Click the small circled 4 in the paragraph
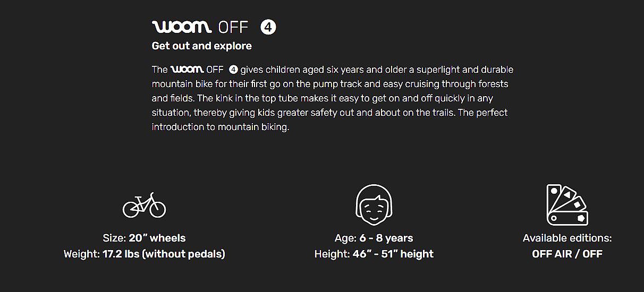The width and height of the screenshot is (644, 292). 233,70
